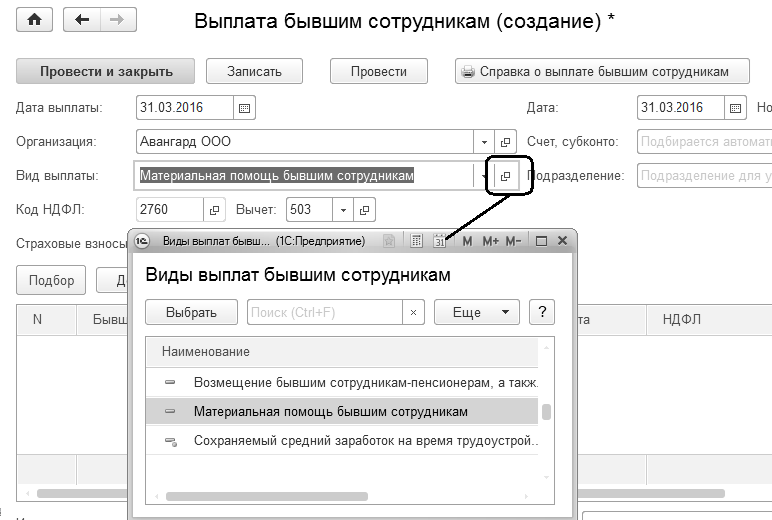Click the Наименование column header
Viewport: 772px width, 520px height.
point(342,352)
